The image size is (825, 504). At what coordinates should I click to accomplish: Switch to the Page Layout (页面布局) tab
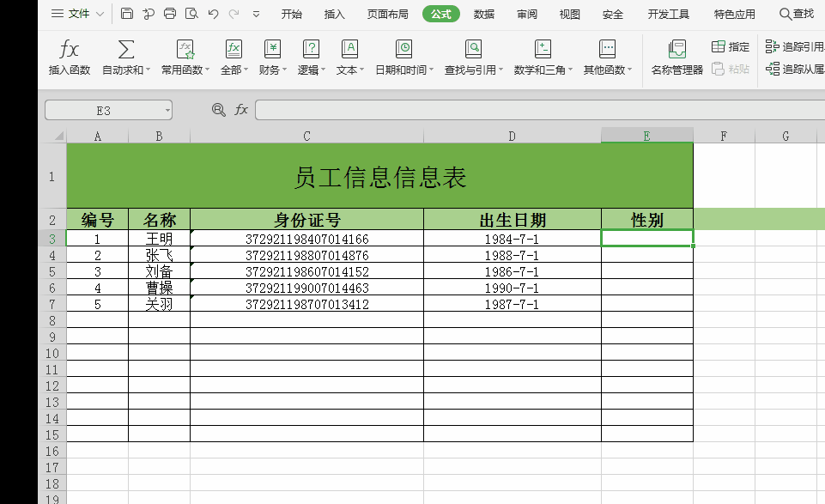coord(388,15)
